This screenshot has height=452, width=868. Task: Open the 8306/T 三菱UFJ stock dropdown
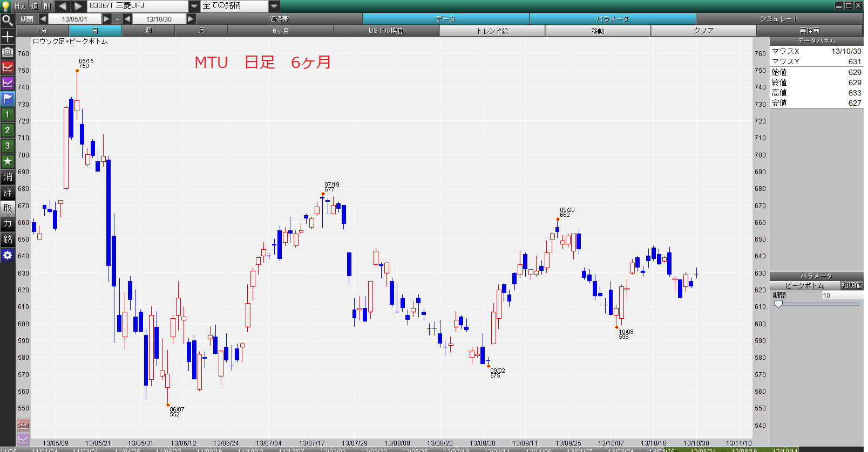tap(194, 6)
